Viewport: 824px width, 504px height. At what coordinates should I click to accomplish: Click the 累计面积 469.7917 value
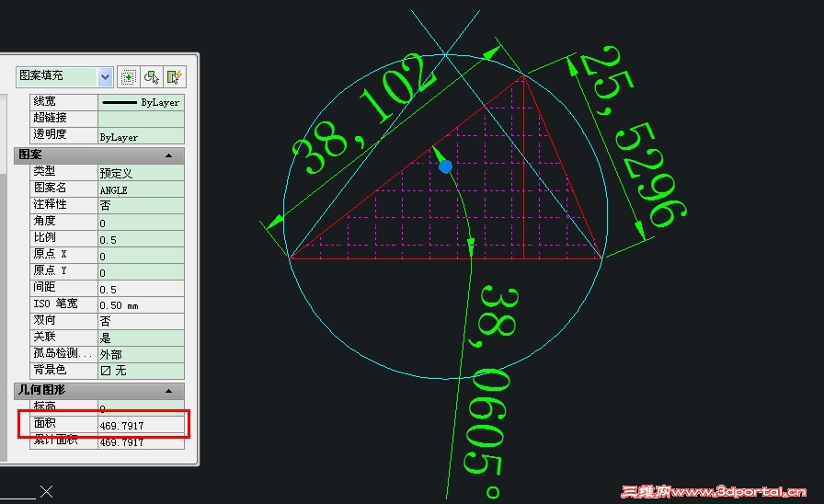point(141,441)
